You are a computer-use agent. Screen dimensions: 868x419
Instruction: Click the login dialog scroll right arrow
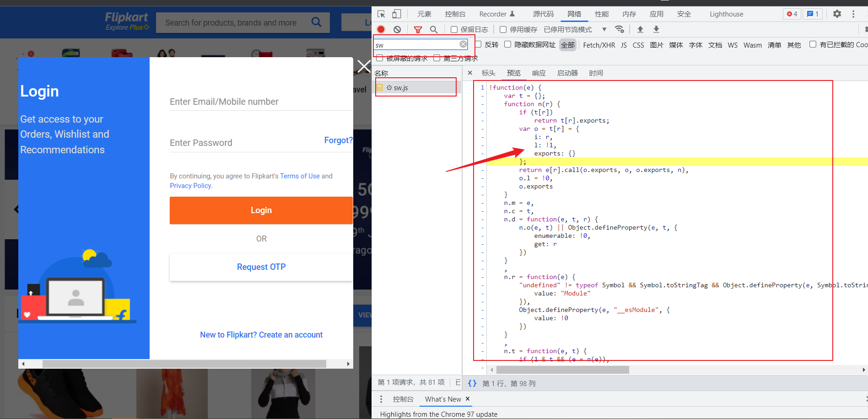click(x=348, y=364)
